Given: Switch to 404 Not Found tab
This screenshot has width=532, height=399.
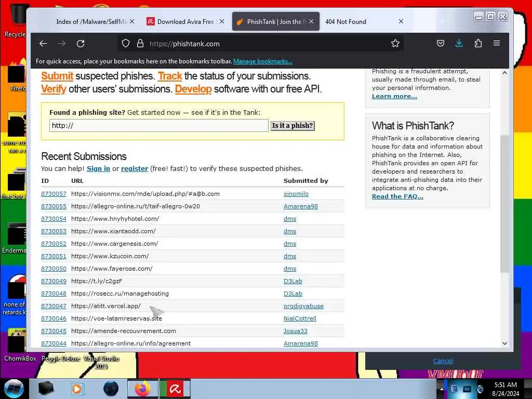Looking at the screenshot, I should click(x=345, y=22).
